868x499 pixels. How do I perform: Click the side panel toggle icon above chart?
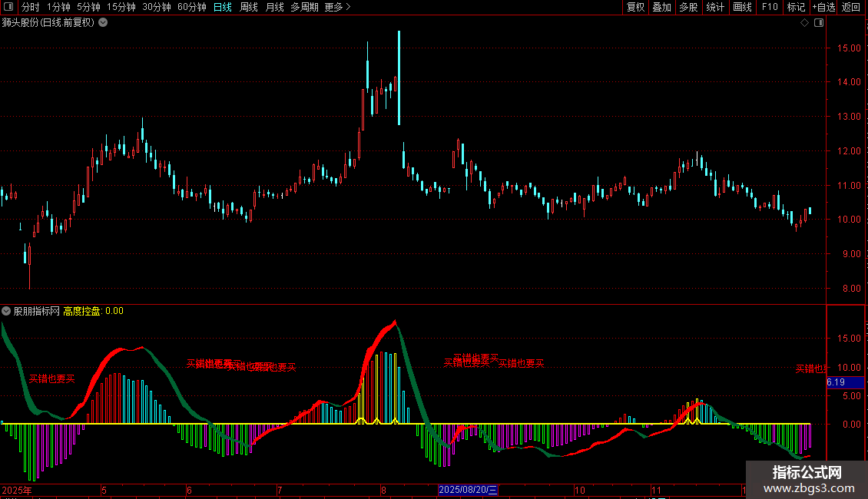[x=819, y=23]
